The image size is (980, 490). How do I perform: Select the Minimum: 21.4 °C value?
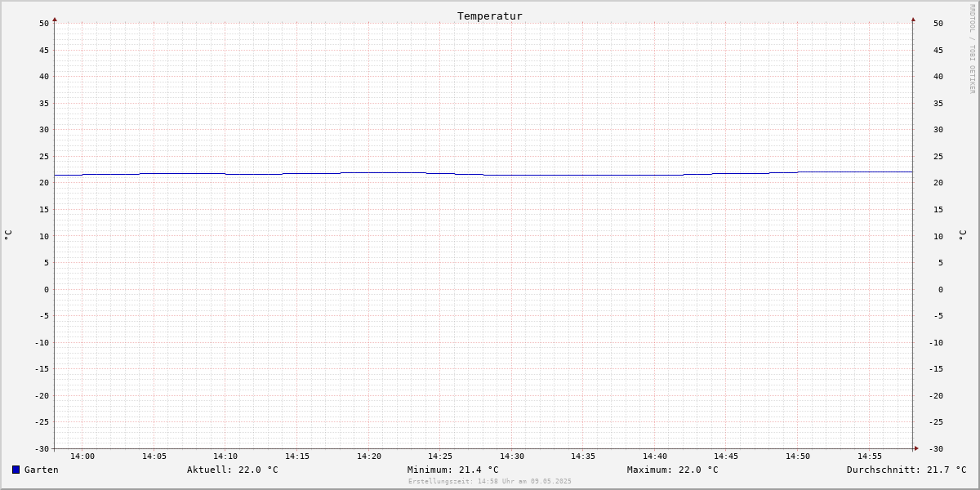[x=453, y=470]
